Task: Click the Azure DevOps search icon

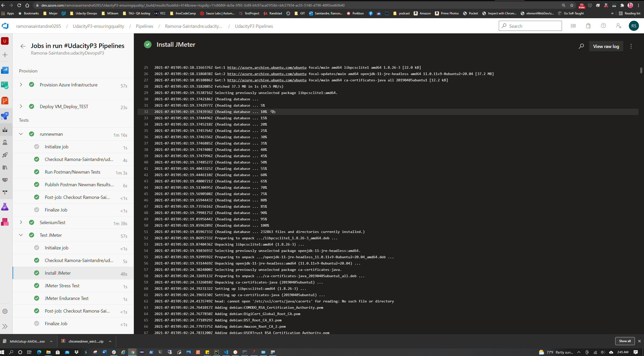Action: [x=505, y=26]
